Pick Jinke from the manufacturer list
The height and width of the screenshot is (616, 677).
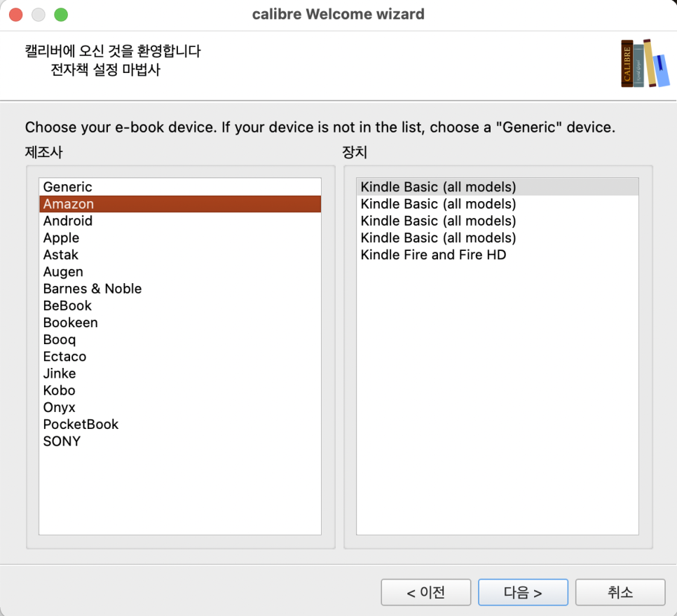point(180,374)
